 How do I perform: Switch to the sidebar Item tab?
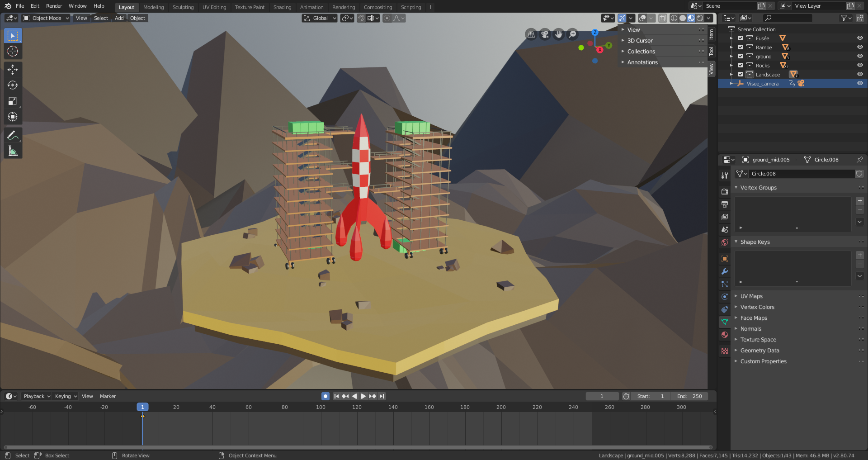click(711, 34)
